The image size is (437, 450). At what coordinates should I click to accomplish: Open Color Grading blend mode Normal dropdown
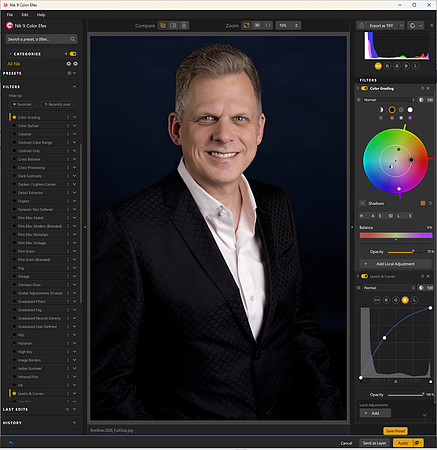389,100
